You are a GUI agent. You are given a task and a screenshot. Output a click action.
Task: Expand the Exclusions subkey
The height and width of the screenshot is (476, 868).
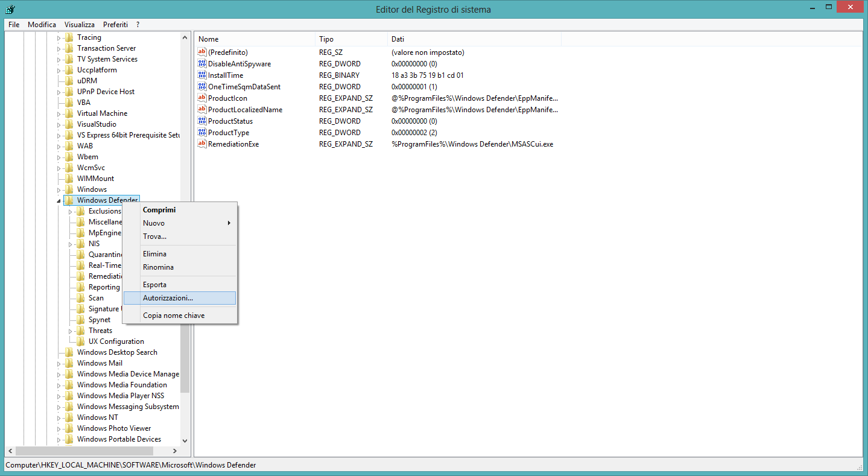(x=71, y=212)
